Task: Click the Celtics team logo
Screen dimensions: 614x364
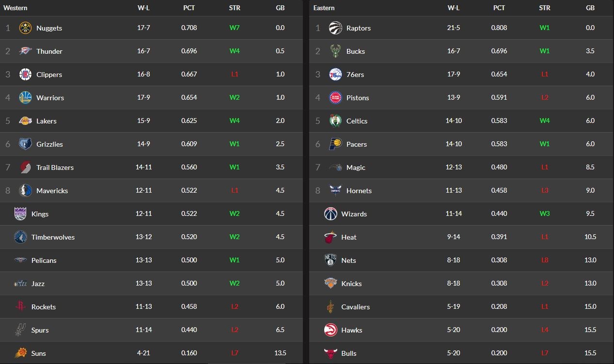Action: click(335, 121)
